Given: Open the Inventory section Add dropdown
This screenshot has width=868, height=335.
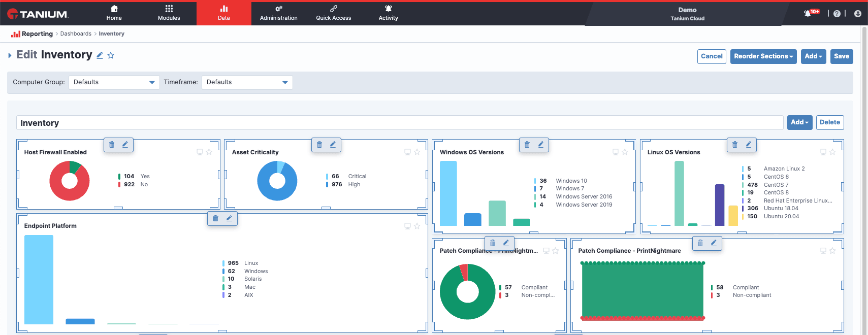Looking at the screenshot, I should pyautogui.click(x=800, y=122).
